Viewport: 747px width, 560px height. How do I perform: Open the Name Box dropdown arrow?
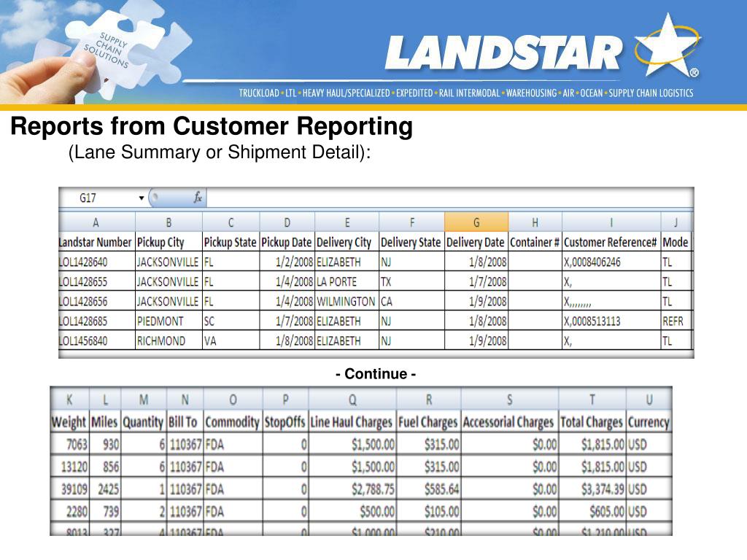142,198
